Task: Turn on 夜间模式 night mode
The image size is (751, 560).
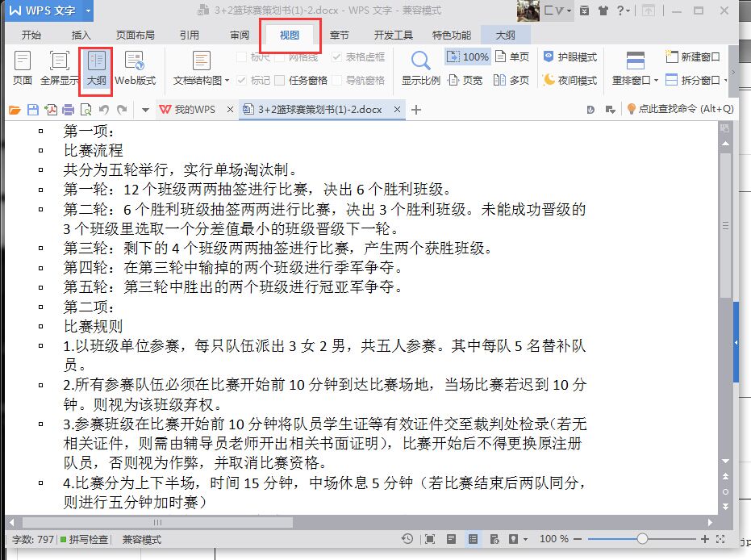Action: pyautogui.click(x=570, y=80)
